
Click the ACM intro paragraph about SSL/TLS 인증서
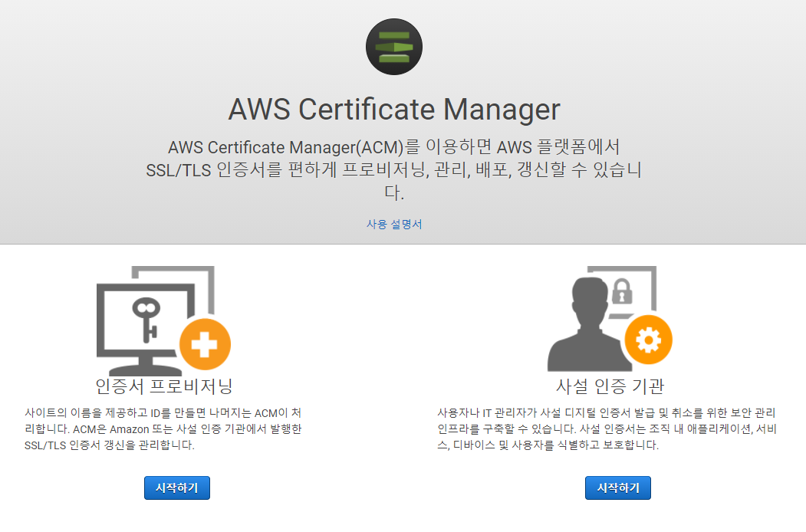(394, 169)
